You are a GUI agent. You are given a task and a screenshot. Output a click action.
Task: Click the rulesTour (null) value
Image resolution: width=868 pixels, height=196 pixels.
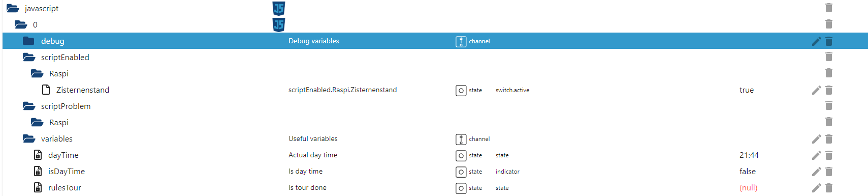tap(748, 188)
